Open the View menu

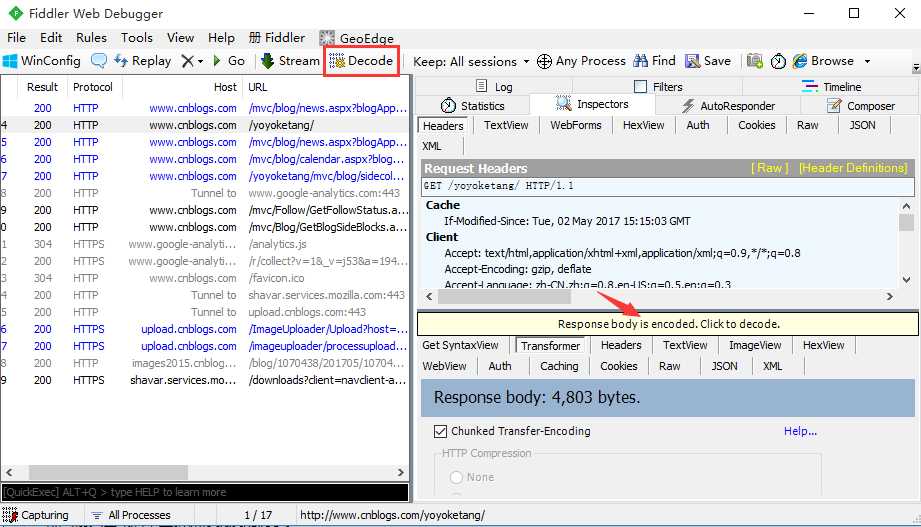pyautogui.click(x=180, y=38)
